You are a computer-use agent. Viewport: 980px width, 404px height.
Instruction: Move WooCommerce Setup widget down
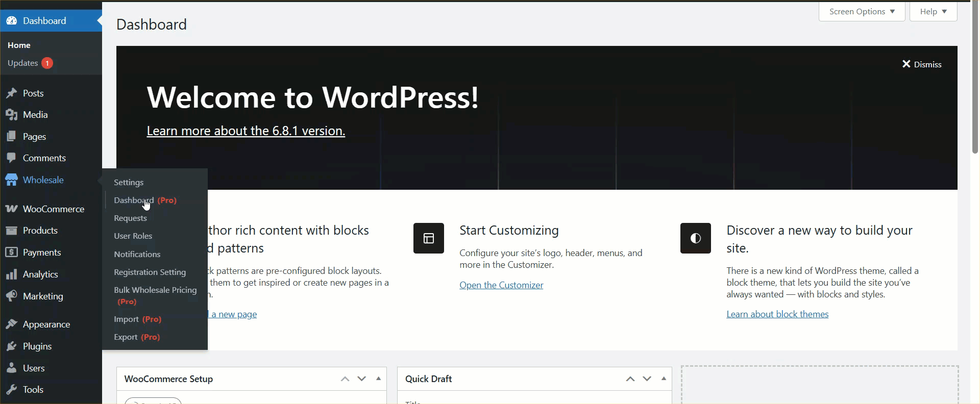362,379
